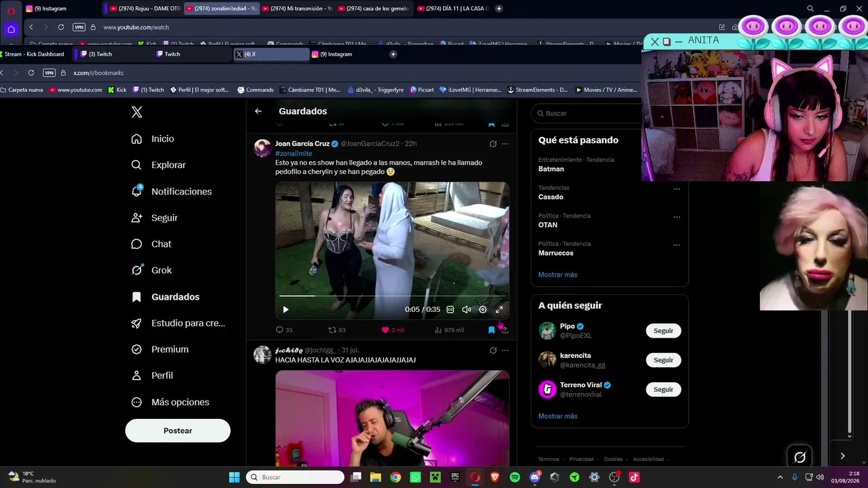This screenshot has width=868, height=488.
Task: Click Mostrar más under A quién seguir
Action: click(558, 416)
